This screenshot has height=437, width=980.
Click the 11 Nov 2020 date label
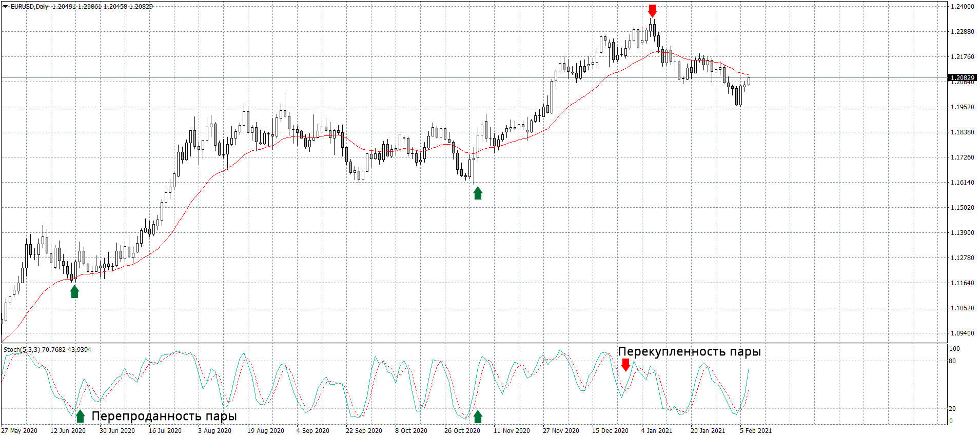click(512, 431)
